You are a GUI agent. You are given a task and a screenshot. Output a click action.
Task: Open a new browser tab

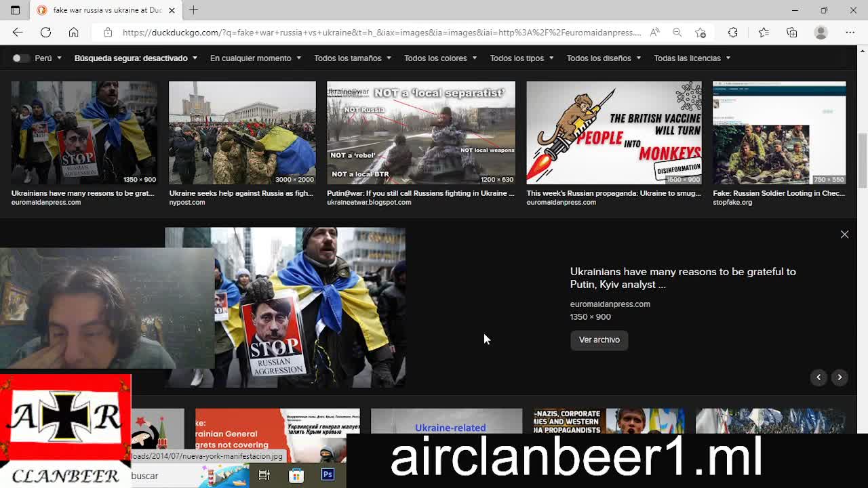click(193, 10)
